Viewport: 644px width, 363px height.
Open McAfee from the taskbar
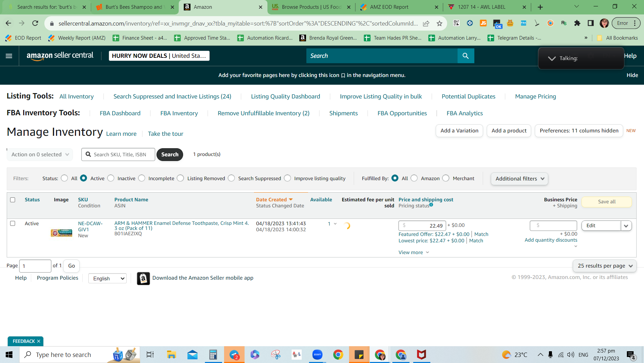(421, 355)
